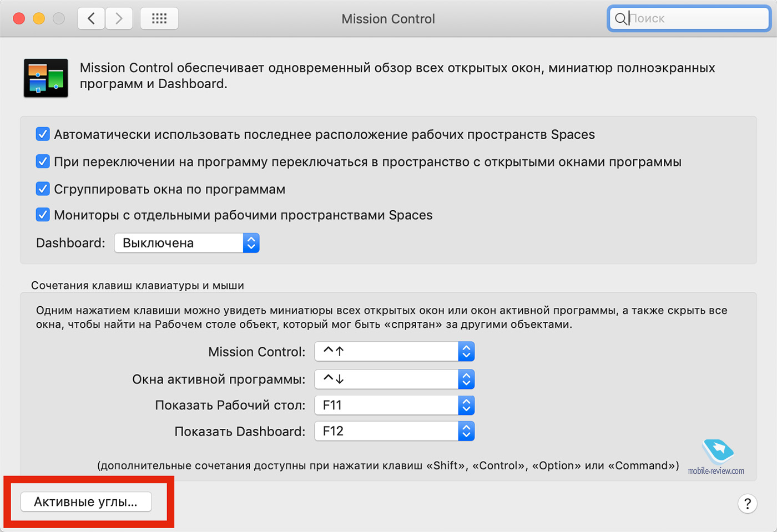
Task: Click the Сочетания клавиш клавиатуры и мыши heading
Action: (138, 286)
